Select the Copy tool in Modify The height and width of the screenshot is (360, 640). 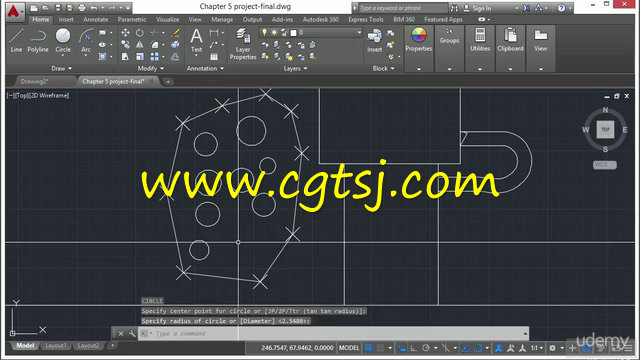point(125,44)
